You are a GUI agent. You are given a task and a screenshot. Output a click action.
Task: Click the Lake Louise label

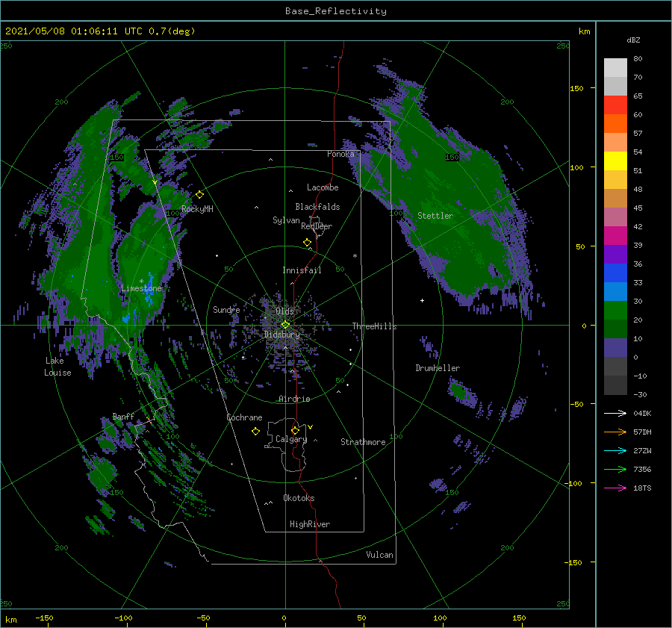pyautogui.click(x=57, y=367)
